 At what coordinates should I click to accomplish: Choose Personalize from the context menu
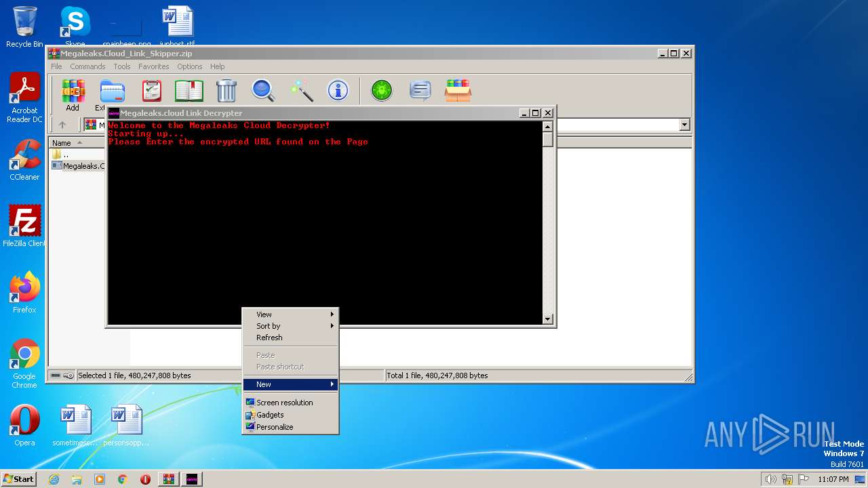pyautogui.click(x=290, y=427)
